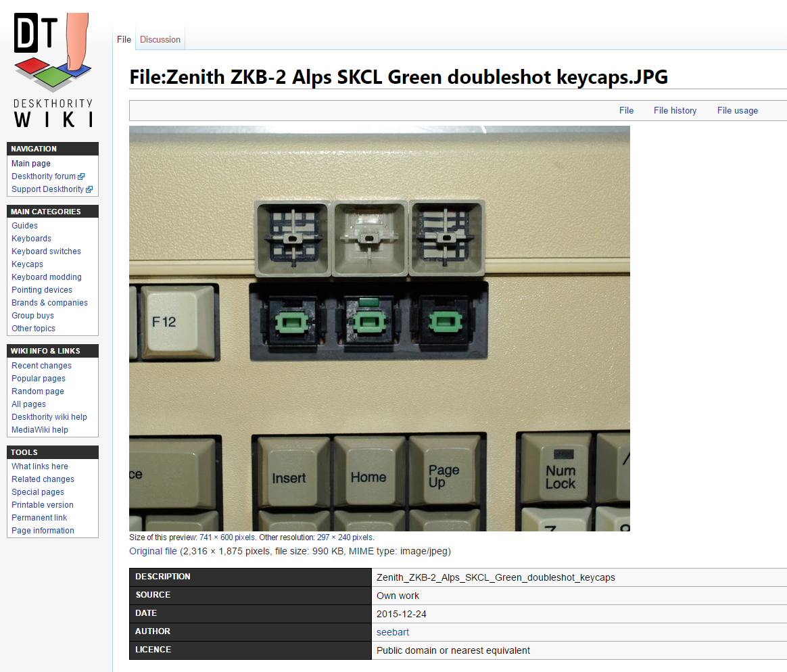Open Group buys category

tap(32, 316)
